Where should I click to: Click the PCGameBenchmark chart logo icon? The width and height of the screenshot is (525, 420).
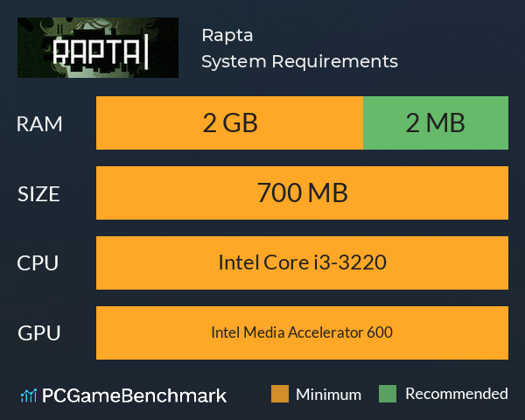tap(29, 395)
